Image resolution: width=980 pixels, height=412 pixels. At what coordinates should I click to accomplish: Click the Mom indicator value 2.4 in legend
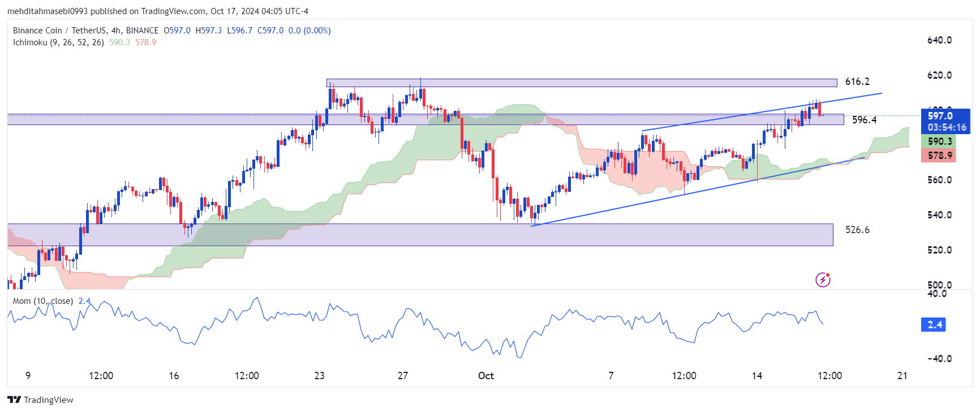click(x=84, y=301)
